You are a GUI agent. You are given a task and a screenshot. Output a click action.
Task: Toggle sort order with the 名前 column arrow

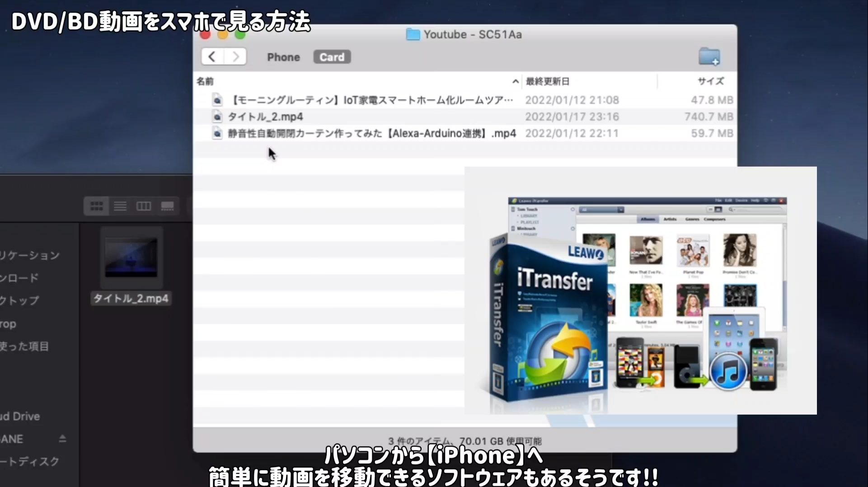tap(515, 82)
